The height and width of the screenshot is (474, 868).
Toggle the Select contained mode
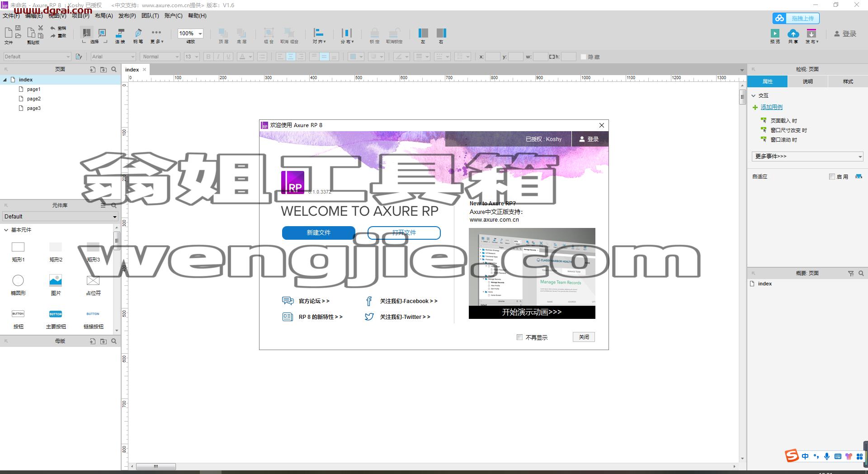point(102,33)
